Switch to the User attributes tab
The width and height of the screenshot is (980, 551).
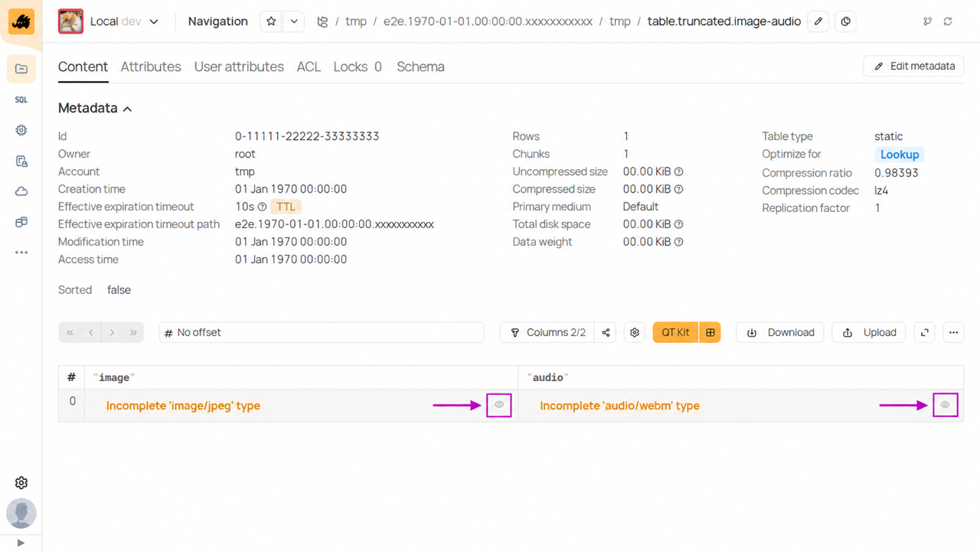tap(239, 67)
